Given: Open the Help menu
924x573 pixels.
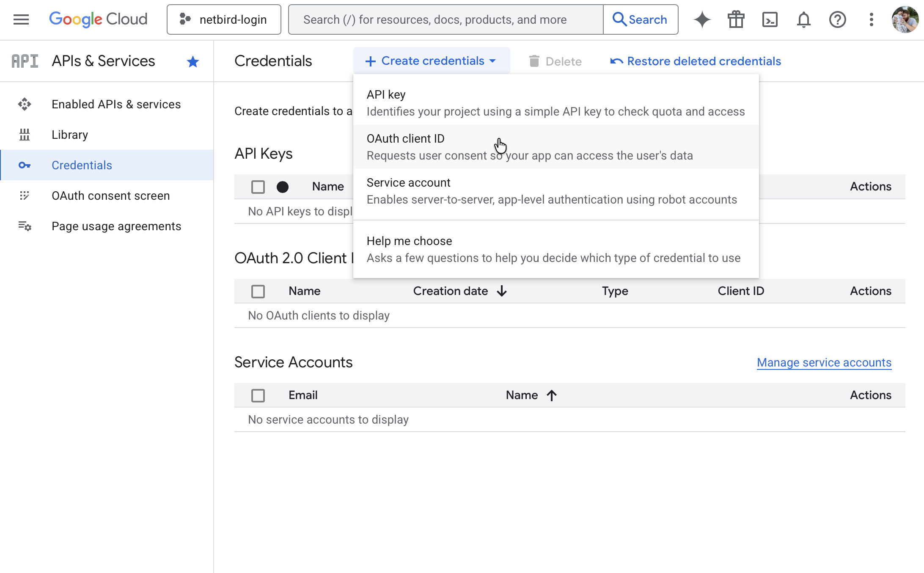Looking at the screenshot, I should coord(838,19).
